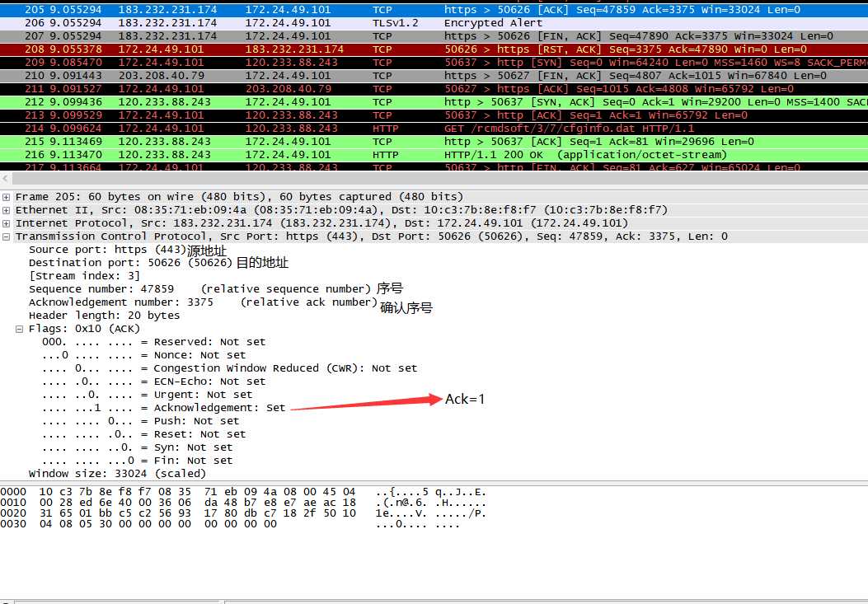Click the packet list horizontal scrollbar
This screenshot has height=604, width=868.
(440, 178)
